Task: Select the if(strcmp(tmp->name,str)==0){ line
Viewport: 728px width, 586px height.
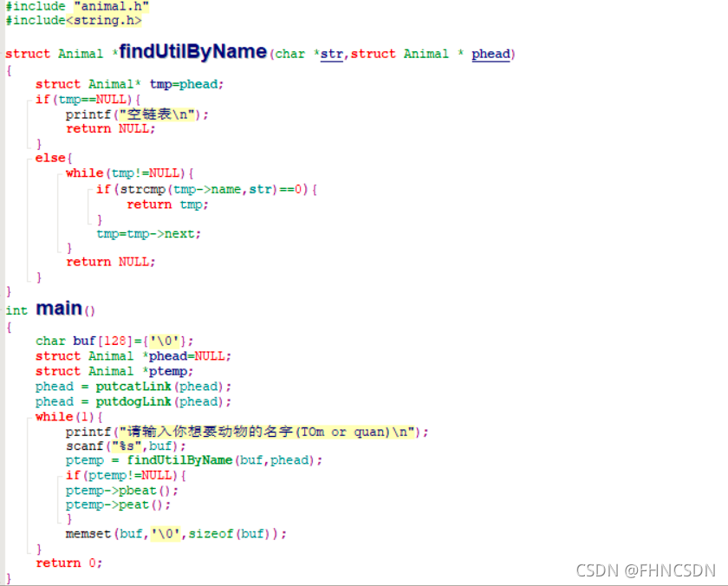Action: pos(206,190)
